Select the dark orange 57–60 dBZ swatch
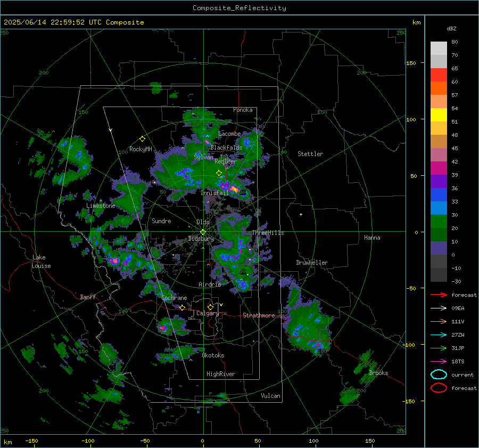This screenshot has width=479, height=448. [x=439, y=88]
